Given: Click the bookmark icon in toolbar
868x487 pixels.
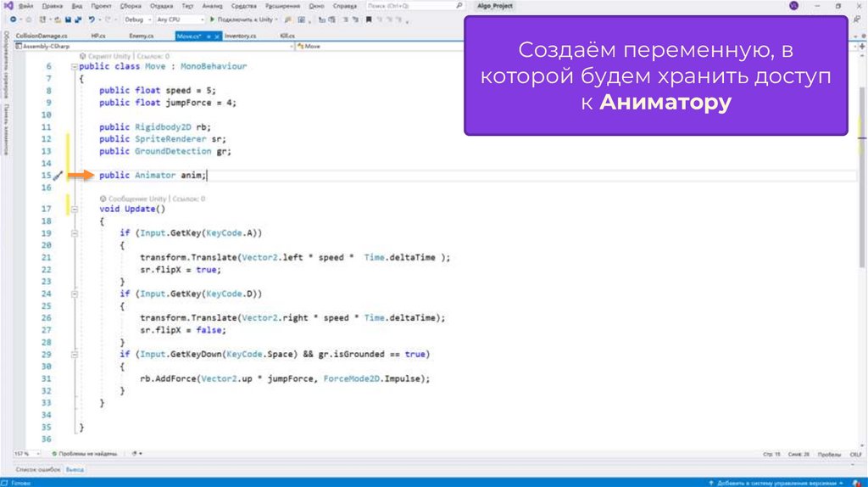Looking at the screenshot, I should tap(369, 20).
